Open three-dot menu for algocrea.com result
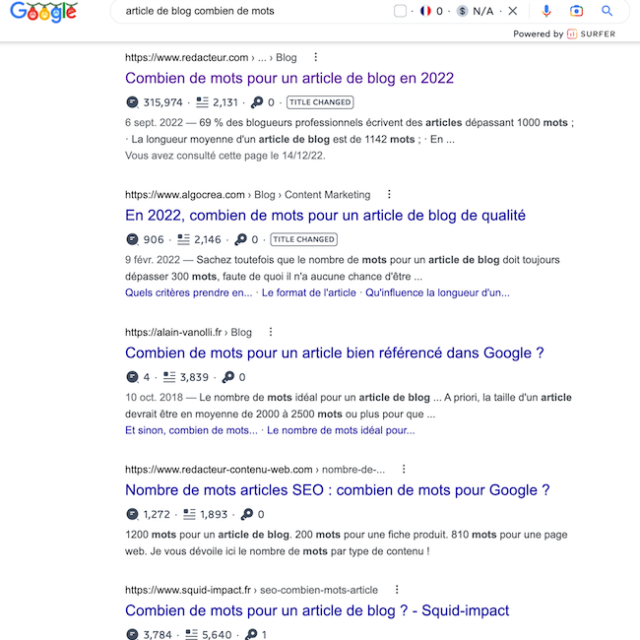Viewport: 640px width, 640px height. click(389, 194)
